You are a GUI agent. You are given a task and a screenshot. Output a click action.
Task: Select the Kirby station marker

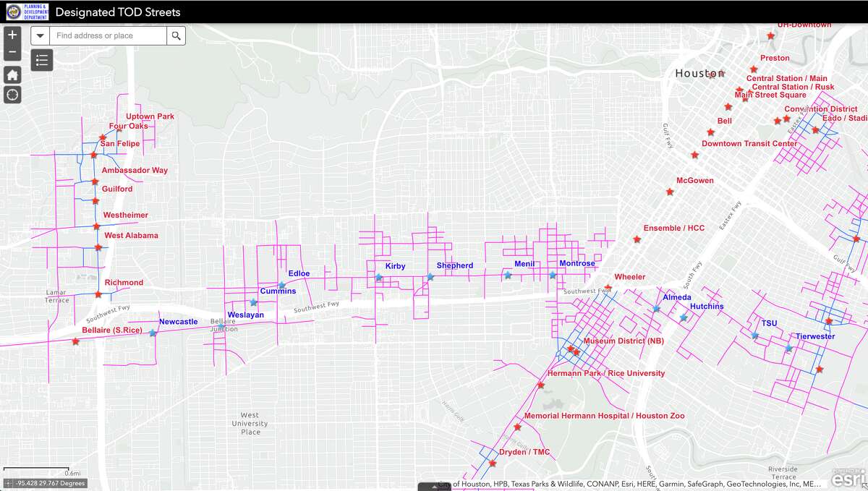(x=378, y=276)
